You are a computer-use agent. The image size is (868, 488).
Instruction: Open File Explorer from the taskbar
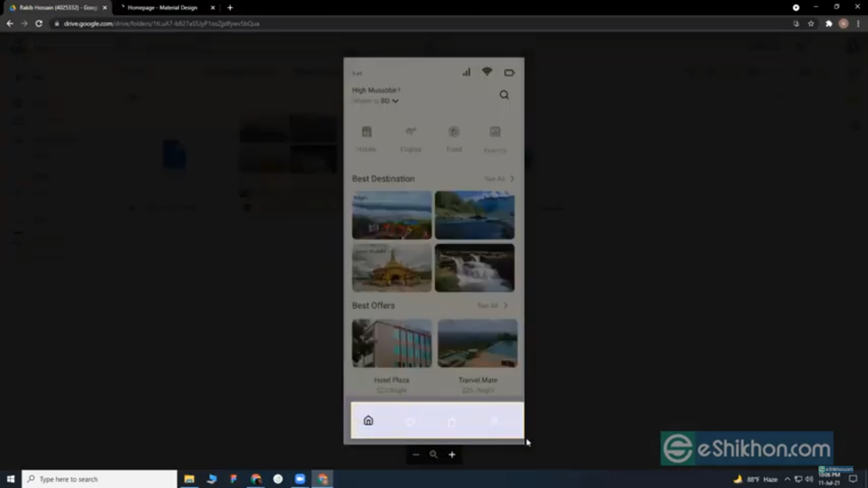point(189,479)
